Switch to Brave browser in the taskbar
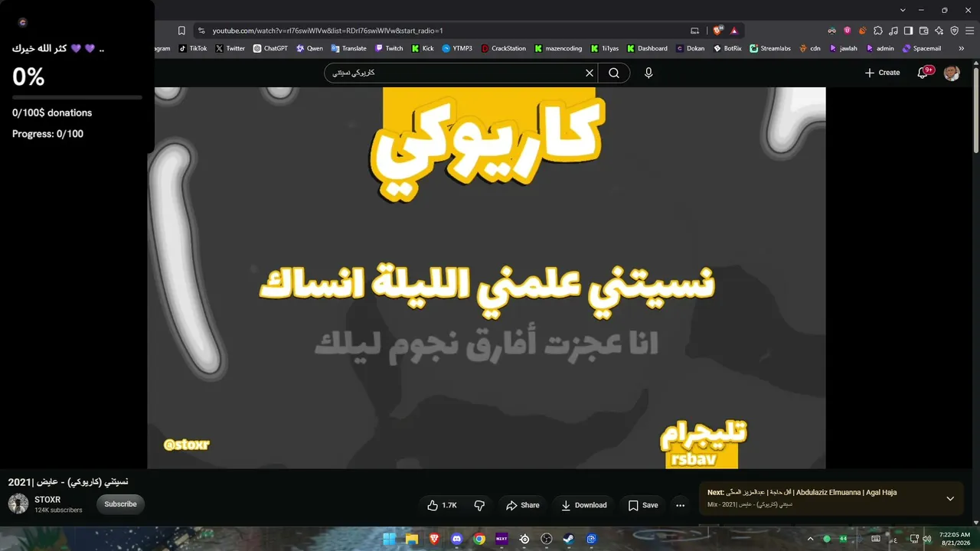 pyautogui.click(x=434, y=539)
